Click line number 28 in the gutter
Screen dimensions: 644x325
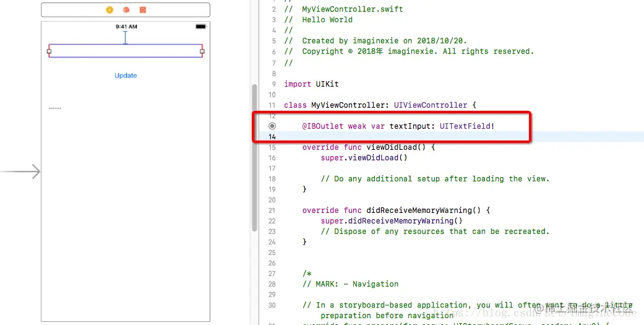(272, 284)
